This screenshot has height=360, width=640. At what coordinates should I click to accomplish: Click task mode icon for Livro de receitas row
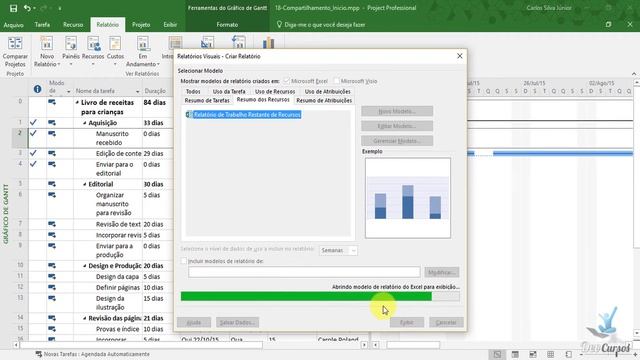click(x=52, y=102)
